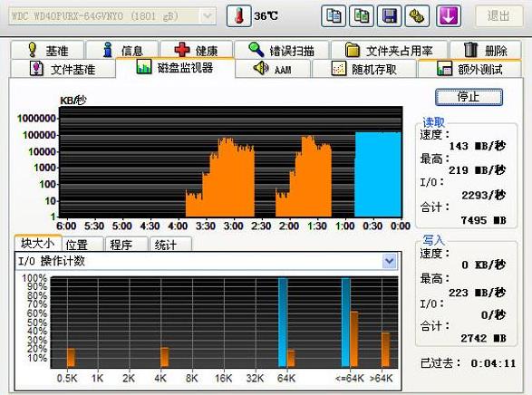This screenshot has width=532, height=395.
Task: Click the copy screenshot to clipboard icon
Action: pyautogui.click(x=362, y=16)
